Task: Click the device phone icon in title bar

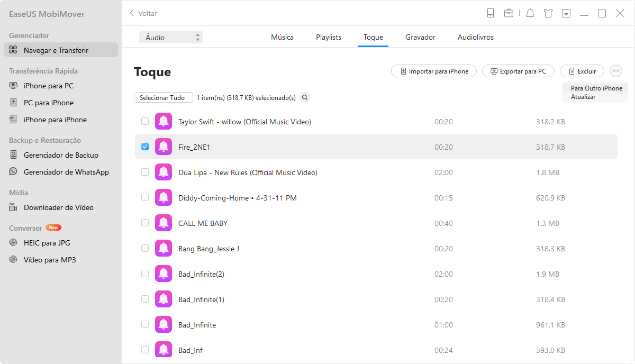Action: point(491,13)
